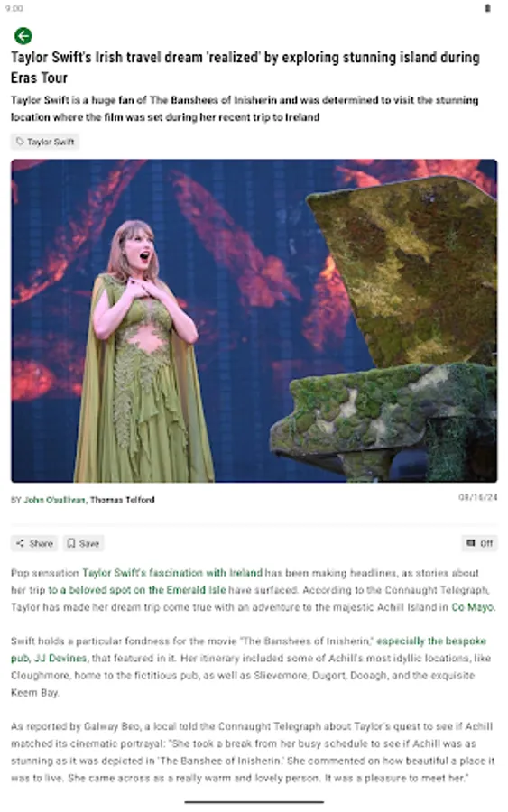
Task: Tap the bottom navigation handle bar
Action: 254,802
